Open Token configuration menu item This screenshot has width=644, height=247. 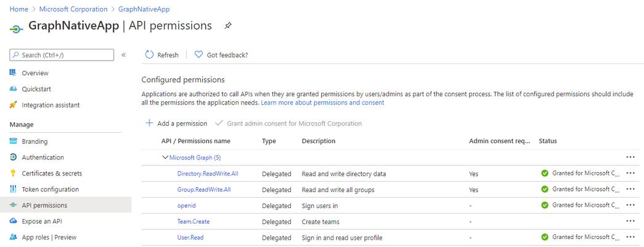[50, 190]
